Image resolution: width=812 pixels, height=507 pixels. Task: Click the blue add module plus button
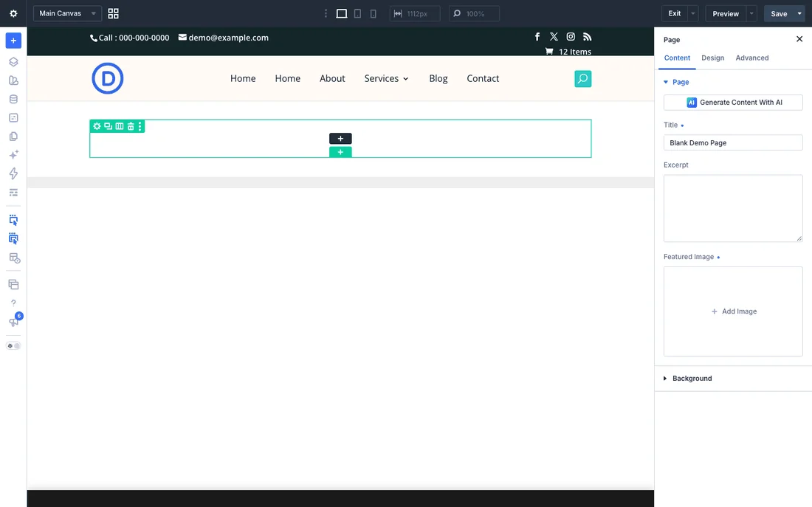[x=13, y=41]
